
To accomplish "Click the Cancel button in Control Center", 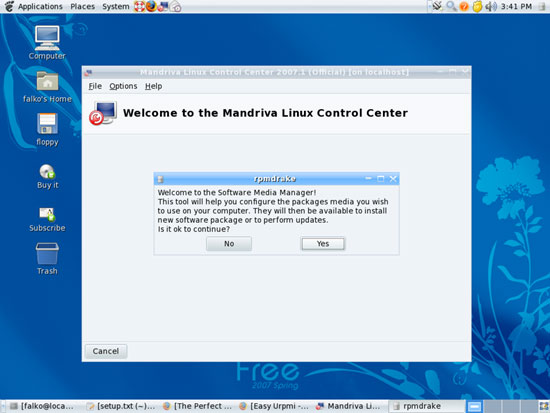I will click(106, 351).
